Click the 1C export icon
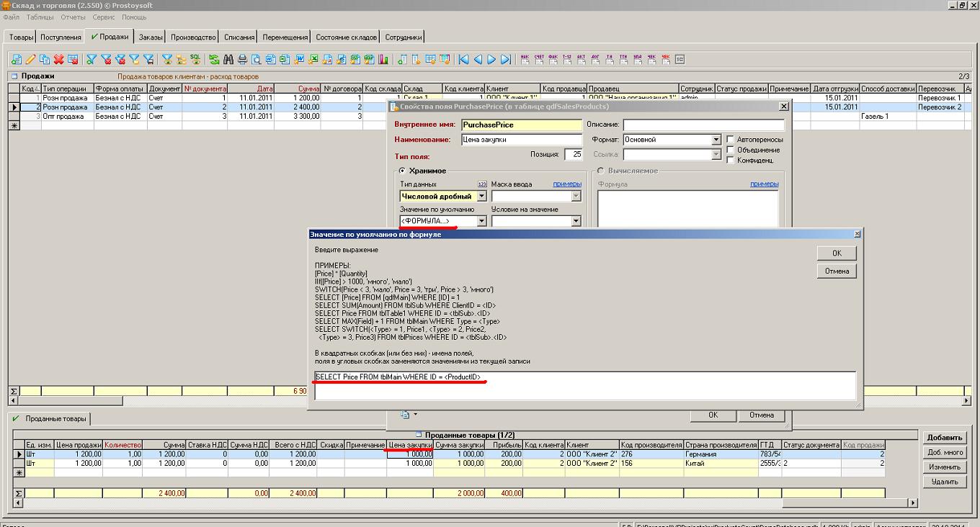The width and height of the screenshot is (980, 527). [x=680, y=60]
